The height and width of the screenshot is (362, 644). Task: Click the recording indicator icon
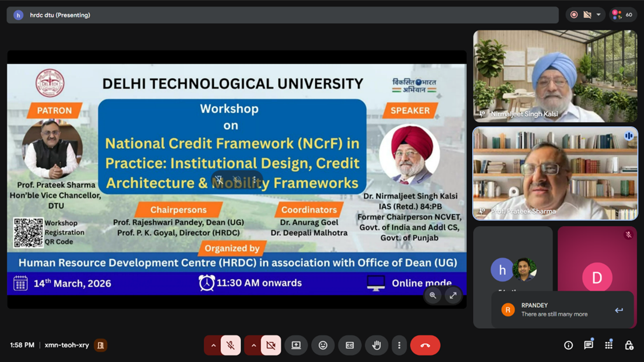pos(574,15)
